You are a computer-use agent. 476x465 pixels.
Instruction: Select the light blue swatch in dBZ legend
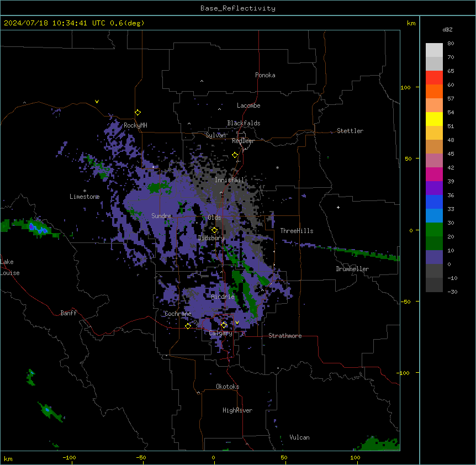pyautogui.click(x=434, y=216)
